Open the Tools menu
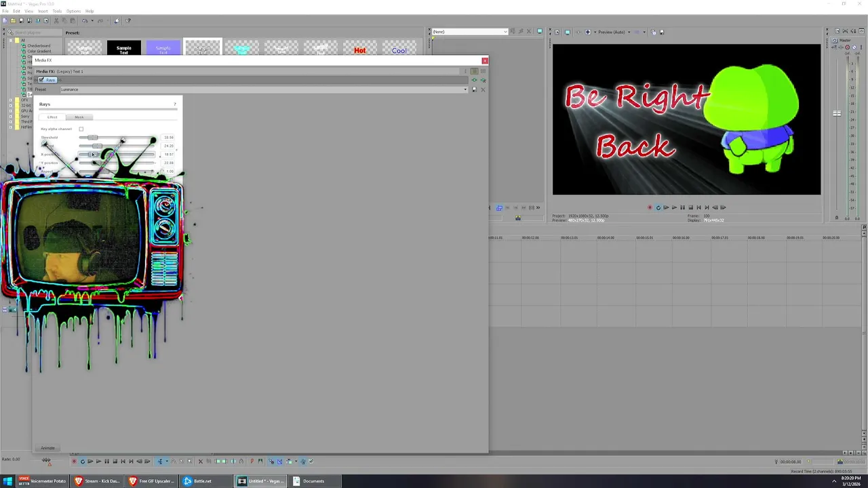The height and width of the screenshot is (488, 868). 57,11
